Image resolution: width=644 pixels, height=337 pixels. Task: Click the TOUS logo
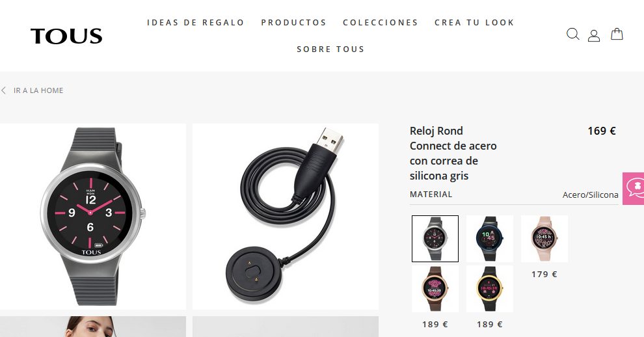point(66,36)
